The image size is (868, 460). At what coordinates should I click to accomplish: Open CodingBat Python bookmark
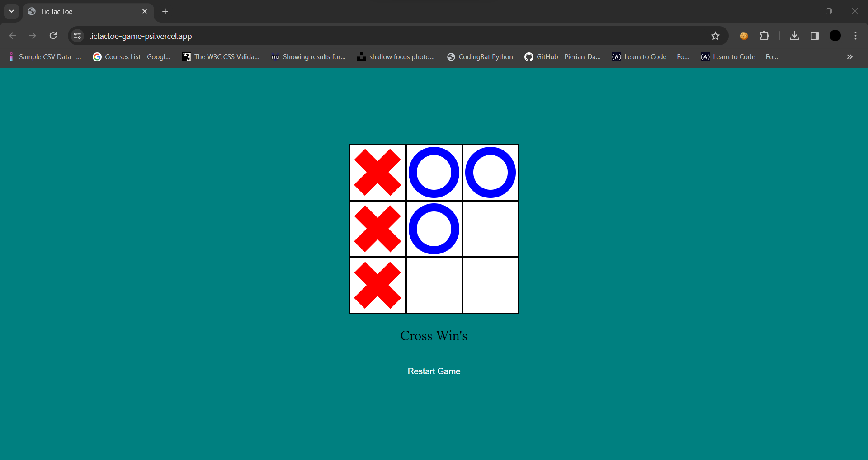480,57
